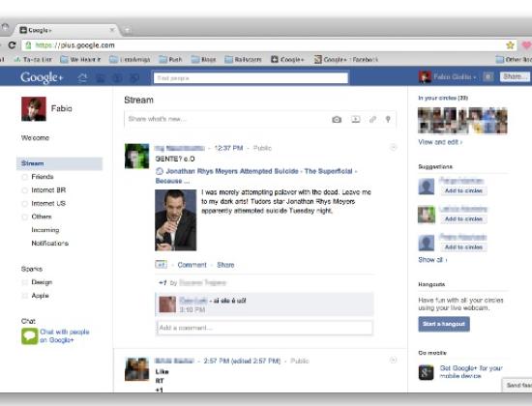
Task: Open the We Heart It bookmark folder
Action: 80,59
